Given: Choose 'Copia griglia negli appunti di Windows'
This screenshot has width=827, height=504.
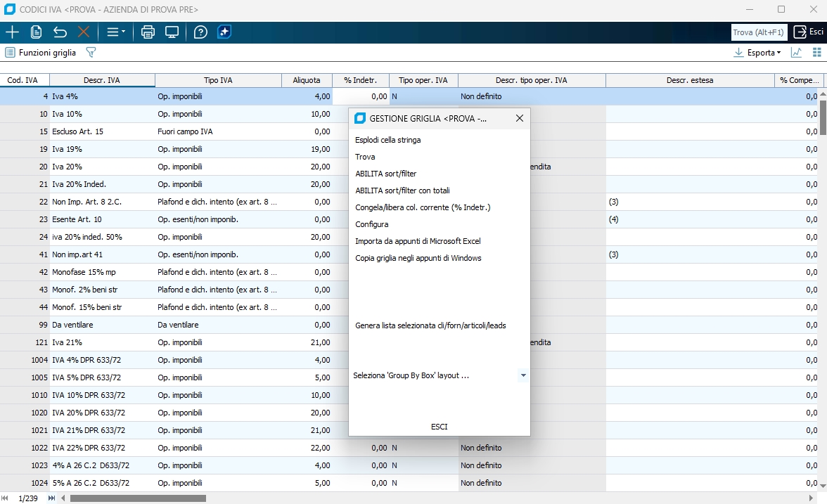Looking at the screenshot, I should point(418,258).
